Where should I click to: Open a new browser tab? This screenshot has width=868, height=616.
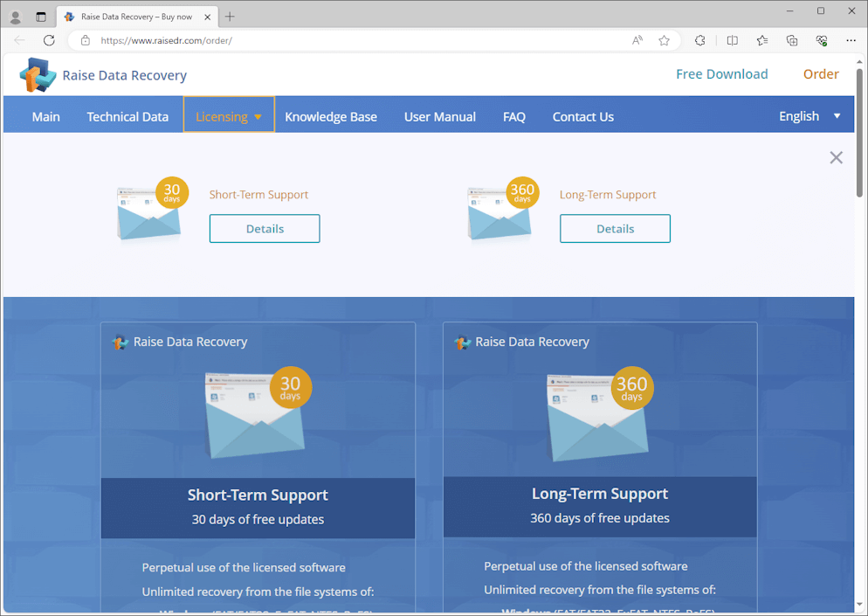230,17
